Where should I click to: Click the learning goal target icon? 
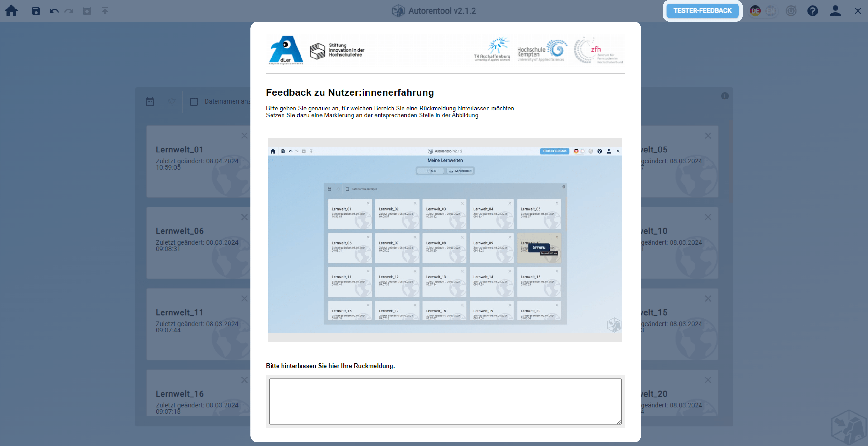tap(791, 11)
